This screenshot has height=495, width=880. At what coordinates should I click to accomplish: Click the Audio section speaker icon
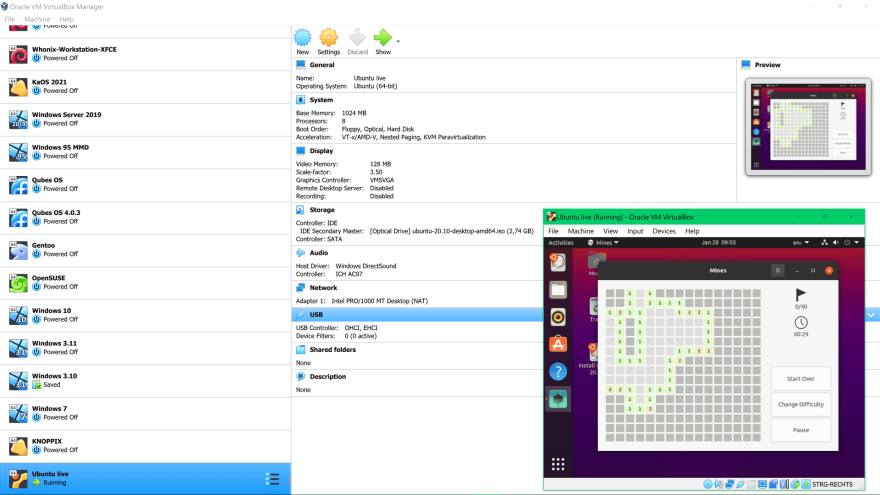[301, 253]
